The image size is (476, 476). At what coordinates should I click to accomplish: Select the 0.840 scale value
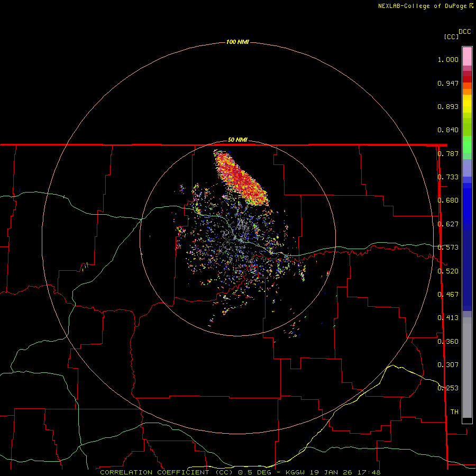[448, 130]
